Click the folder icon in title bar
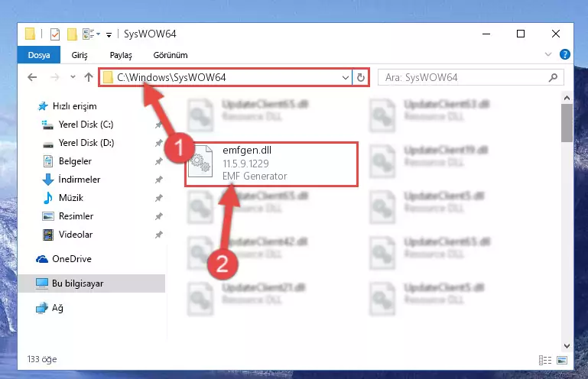 [31, 34]
